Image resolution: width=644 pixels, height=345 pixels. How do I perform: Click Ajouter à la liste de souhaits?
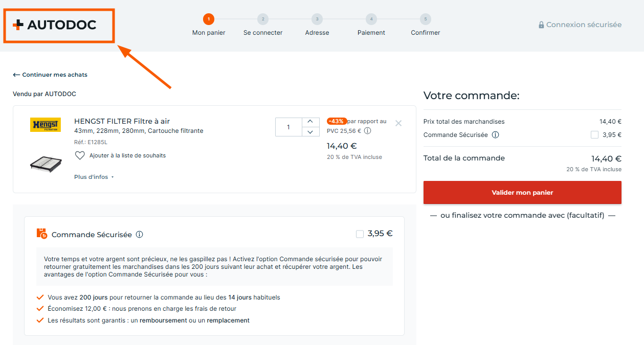coord(127,155)
